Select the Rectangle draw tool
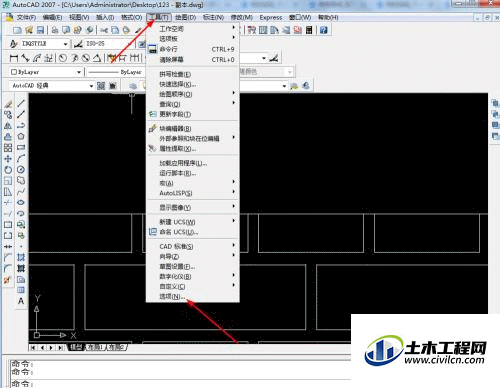This screenshot has height=388, width=500. pos(21,147)
